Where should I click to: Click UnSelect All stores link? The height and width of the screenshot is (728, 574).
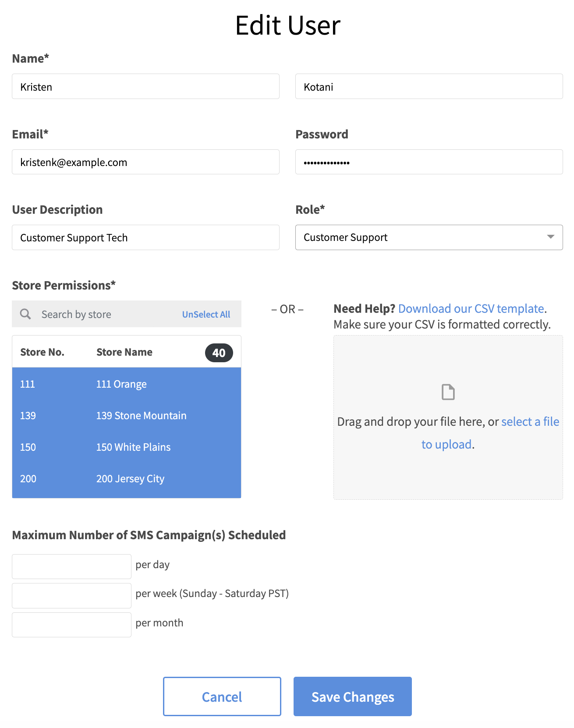(x=206, y=315)
